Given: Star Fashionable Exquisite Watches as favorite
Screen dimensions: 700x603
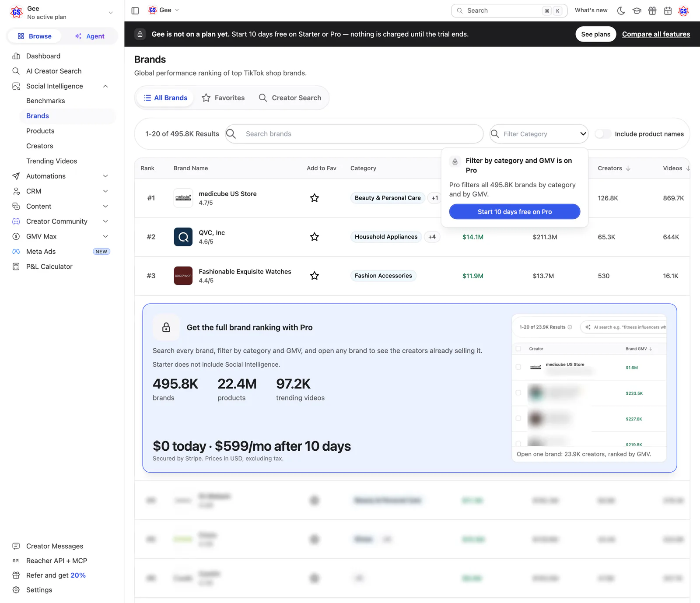Looking at the screenshot, I should (x=314, y=276).
